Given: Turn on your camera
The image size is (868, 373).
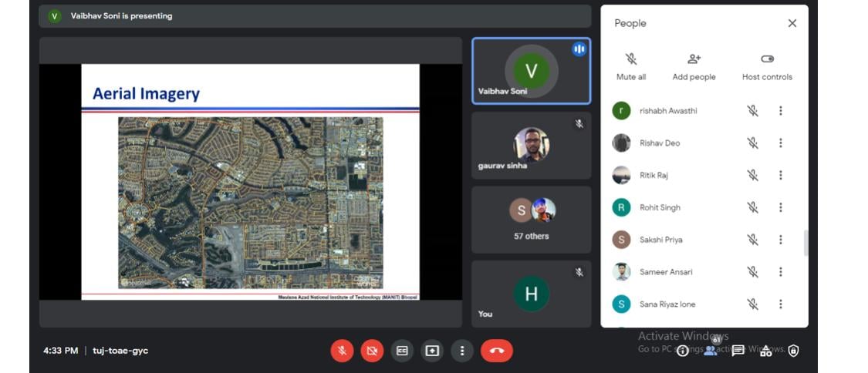Looking at the screenshot, I should [x=372, y=351].
